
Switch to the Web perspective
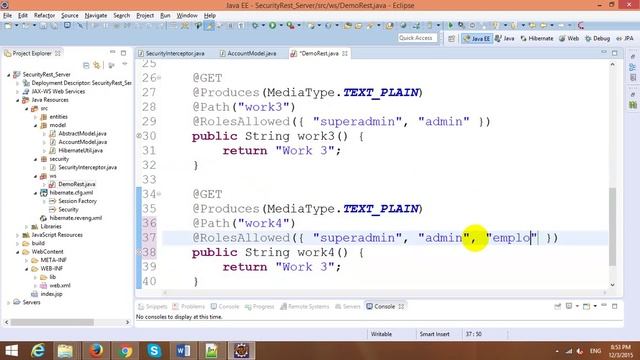click(569, 38)
